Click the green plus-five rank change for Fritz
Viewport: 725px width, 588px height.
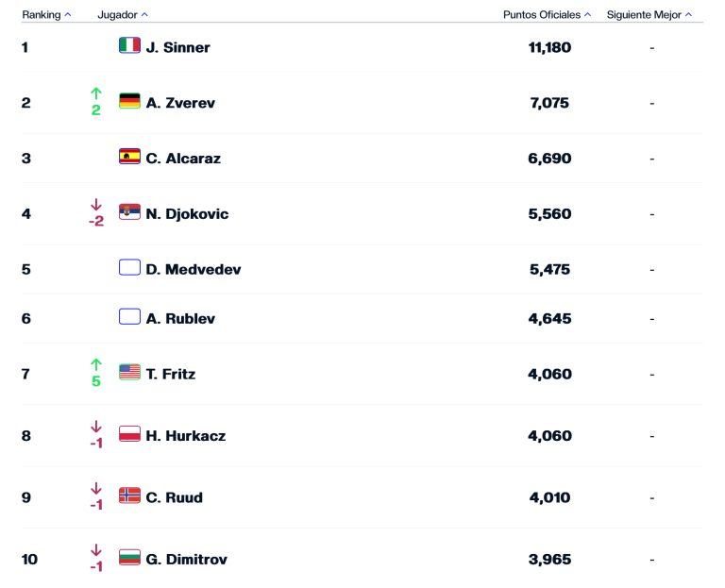pos(96,381)
